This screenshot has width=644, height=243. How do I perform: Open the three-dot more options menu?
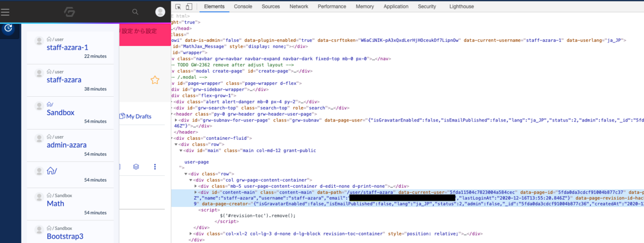(155, 167)
